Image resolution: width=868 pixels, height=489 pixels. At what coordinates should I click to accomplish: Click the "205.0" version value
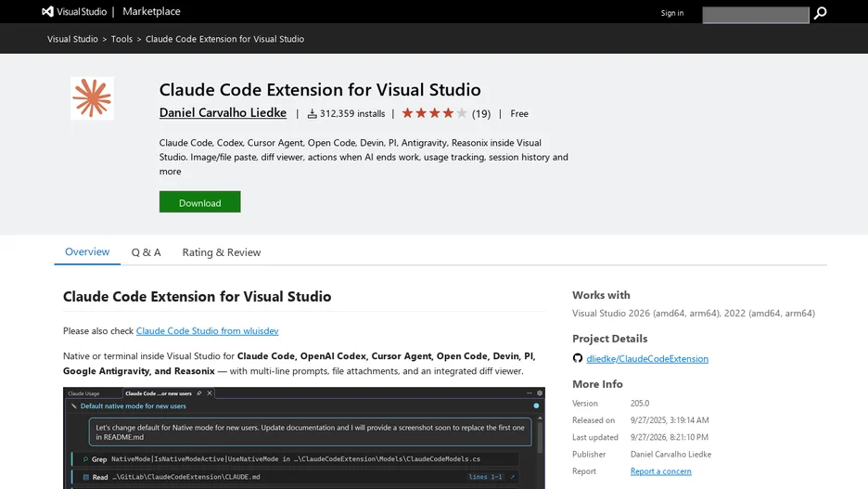point(640,403)
